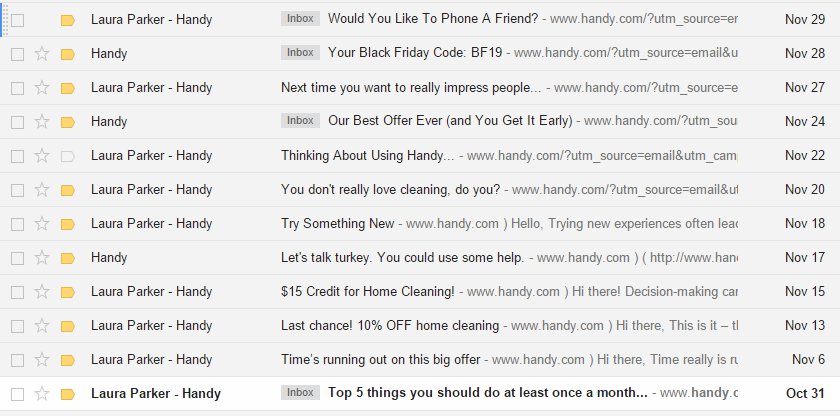Viewport: 840px width, 416px height.
Task: Select checkbox for You don't really love cleaning email
Action: pos(17,189)
